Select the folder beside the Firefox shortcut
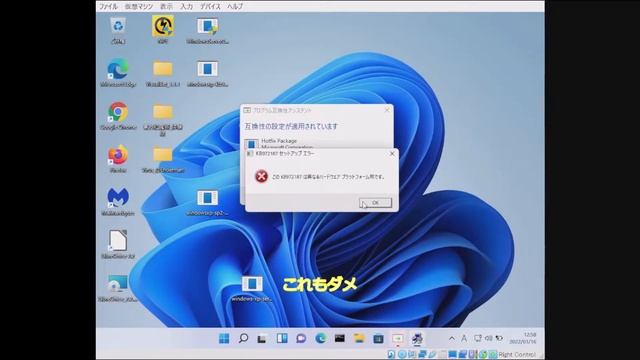The image size is (640, 360). click(x=162, y=159)
